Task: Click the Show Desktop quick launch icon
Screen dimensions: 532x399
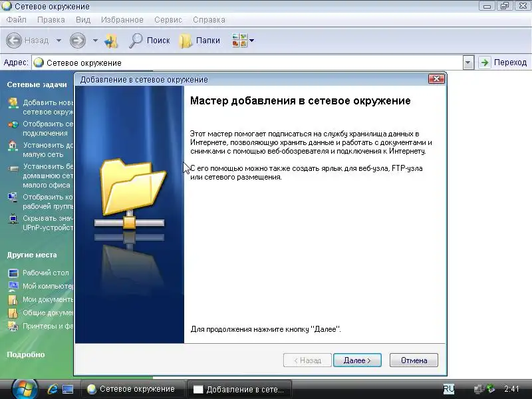Action: pos(68,389)
